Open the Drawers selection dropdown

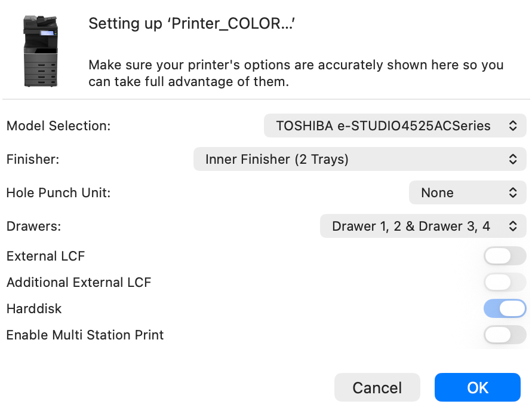coord(423,227)
